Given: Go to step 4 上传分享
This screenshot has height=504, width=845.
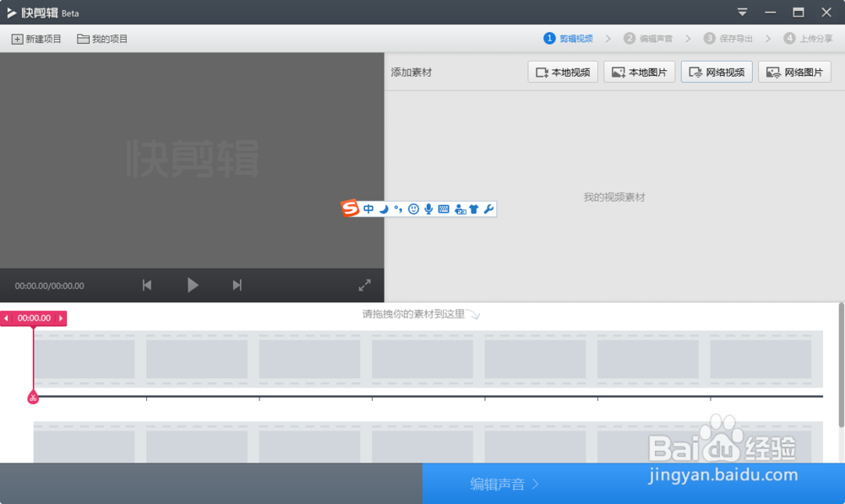Looking at the screenshot, I should click(x=809, y=38).
